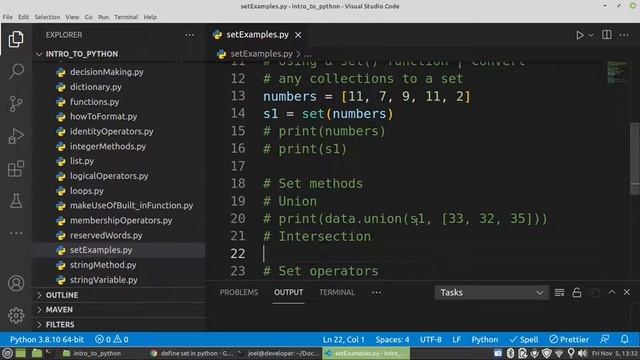Open the Edit menu

[23, 17]
